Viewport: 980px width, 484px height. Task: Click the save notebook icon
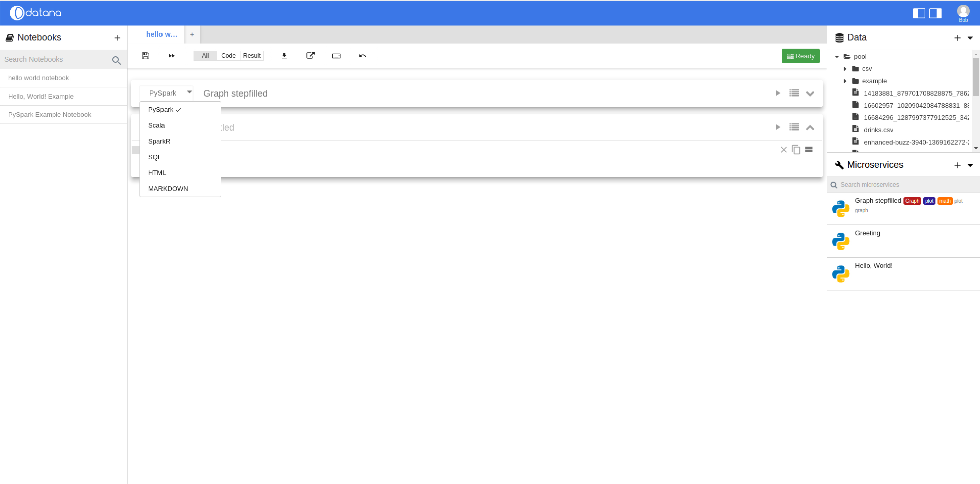click(x=145, y=55)
